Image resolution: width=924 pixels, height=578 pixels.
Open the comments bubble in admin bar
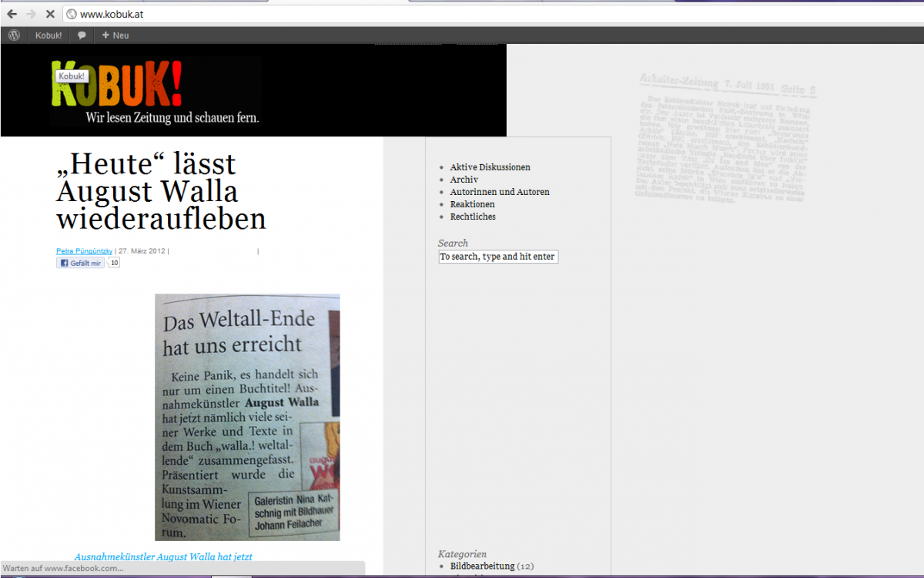[x=82, y=35]
